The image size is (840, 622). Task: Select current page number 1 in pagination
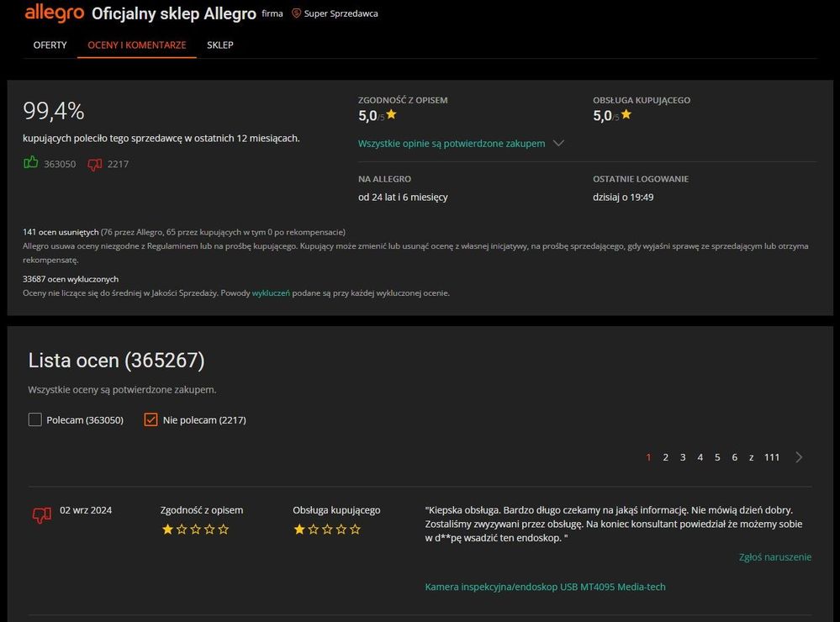coord(648,457)
